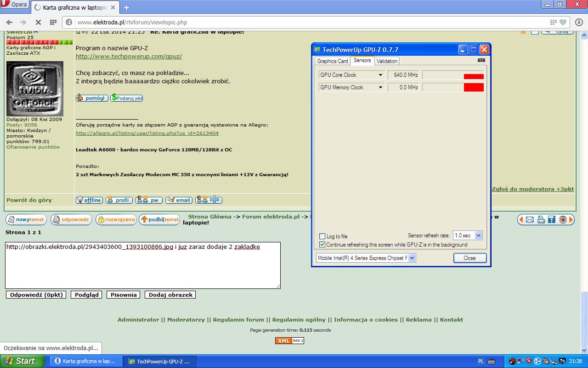
Task: Open the techpowerup.com/gpuz link
Action: pos(129,56)
